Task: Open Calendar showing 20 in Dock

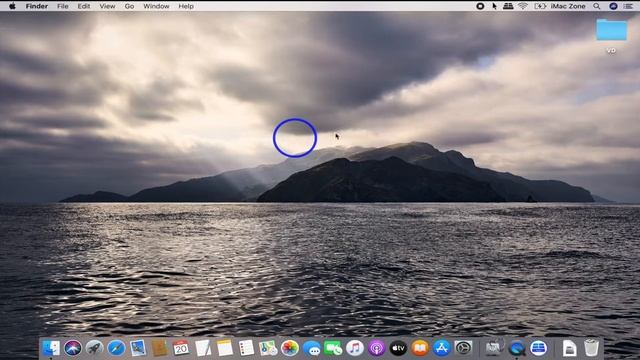Action: [x=181, y=348]
